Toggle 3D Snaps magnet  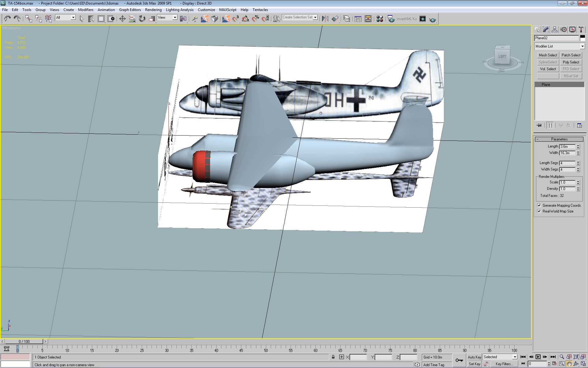[236, 19]
